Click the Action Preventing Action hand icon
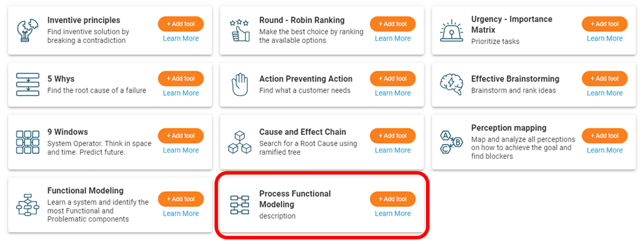 pos(240,85)
